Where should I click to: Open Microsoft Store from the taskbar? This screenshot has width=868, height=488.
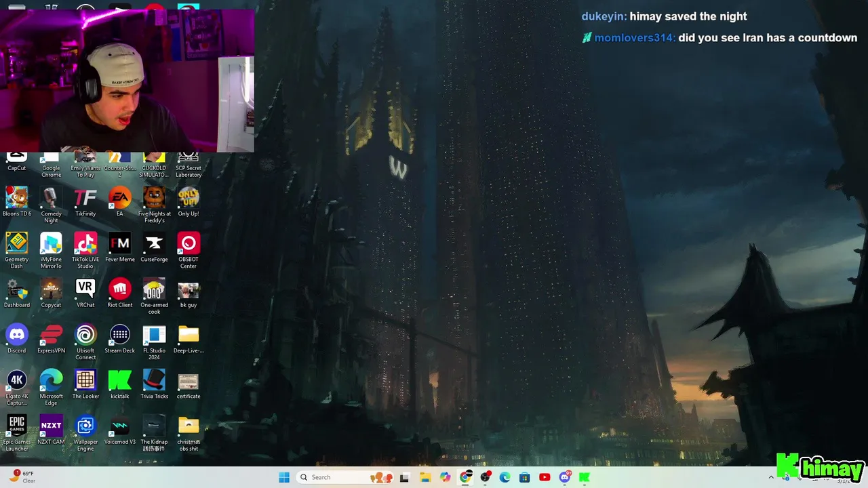click(x=524, y=477)
